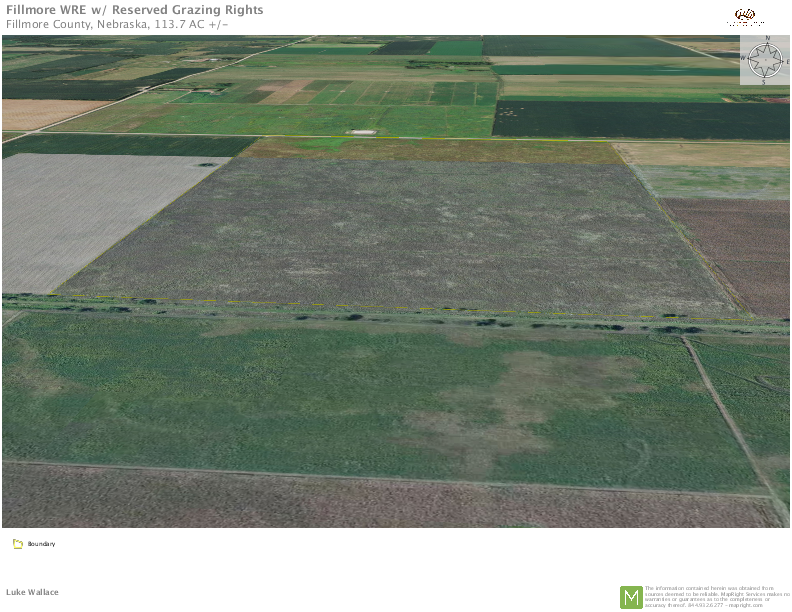
Task: Select the Boundary legend label
Action: coord(41,544)
